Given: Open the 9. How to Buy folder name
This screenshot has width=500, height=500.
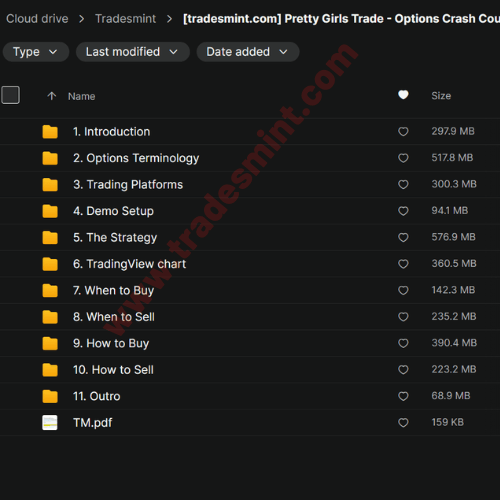Looking at the screenshot, I should point(111,343).
